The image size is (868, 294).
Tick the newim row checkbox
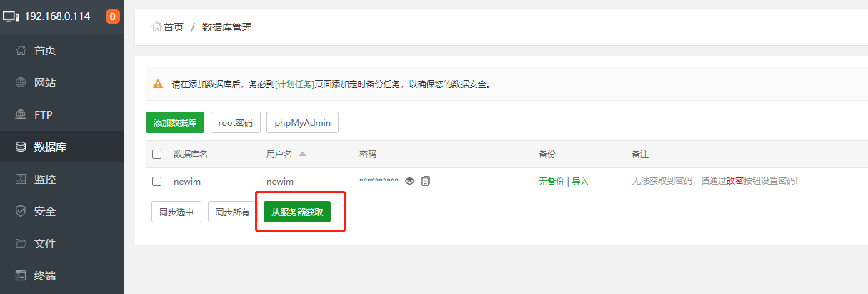pyautogui.click(x=157, y=181)
